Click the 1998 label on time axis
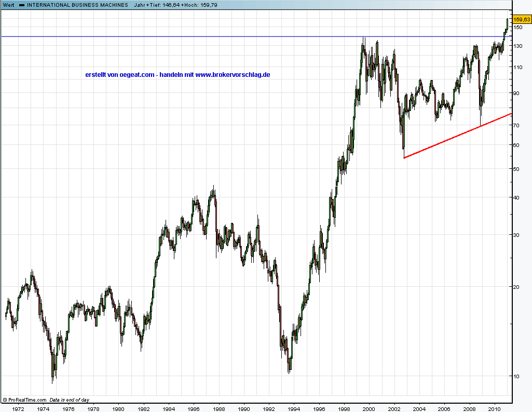The height and width of the screenshot is (412, 532). pyautogui.click(x=344, y=408)
